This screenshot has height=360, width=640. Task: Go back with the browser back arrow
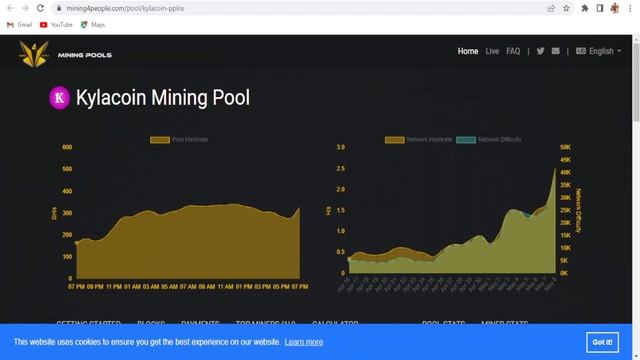click(11, 8)
